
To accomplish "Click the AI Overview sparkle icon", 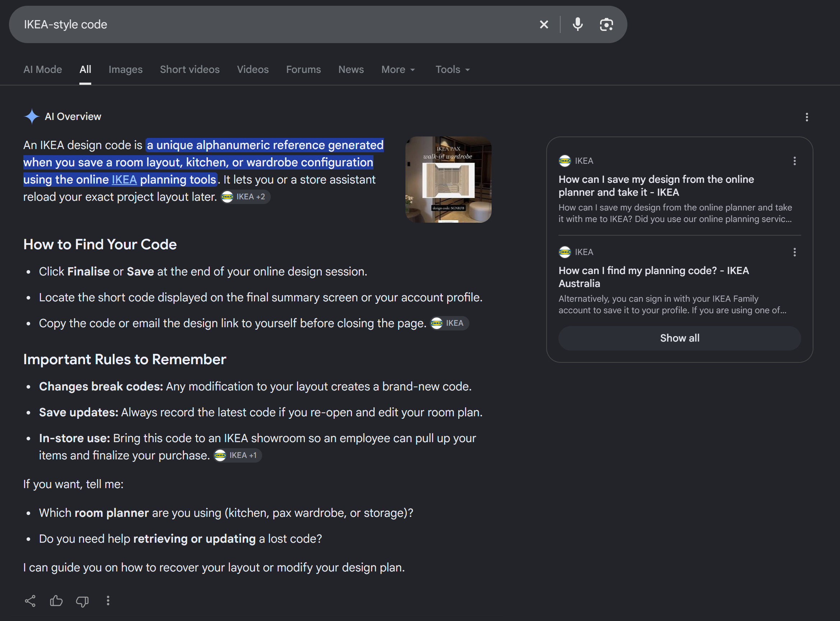I will pos(32,116).
